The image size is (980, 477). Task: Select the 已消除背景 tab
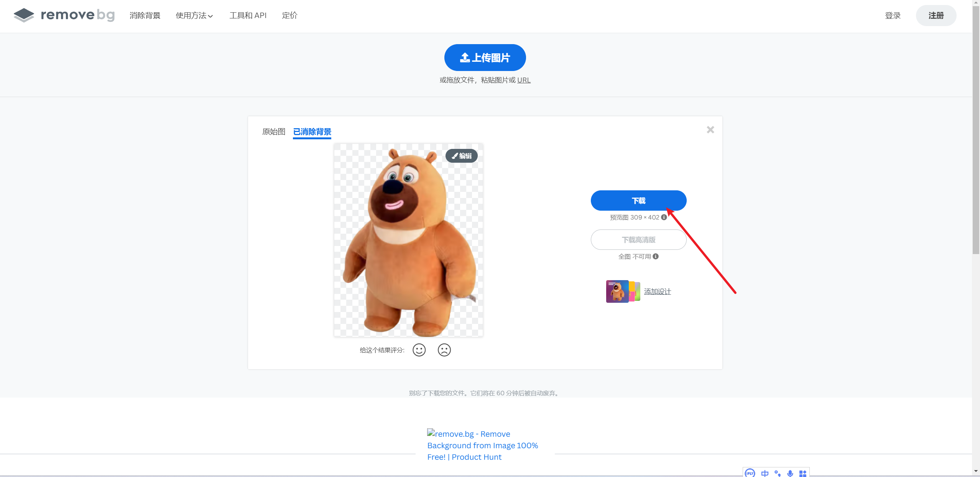[x=312, y=132]
